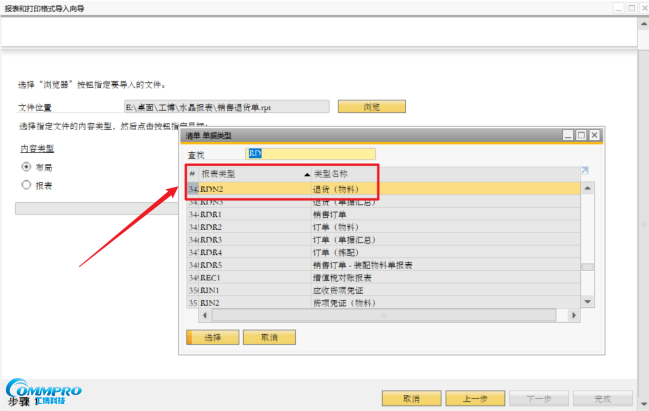This screenshot has height=411, width=649.
Task: Select the 布局 radio button
Action: 27,167
